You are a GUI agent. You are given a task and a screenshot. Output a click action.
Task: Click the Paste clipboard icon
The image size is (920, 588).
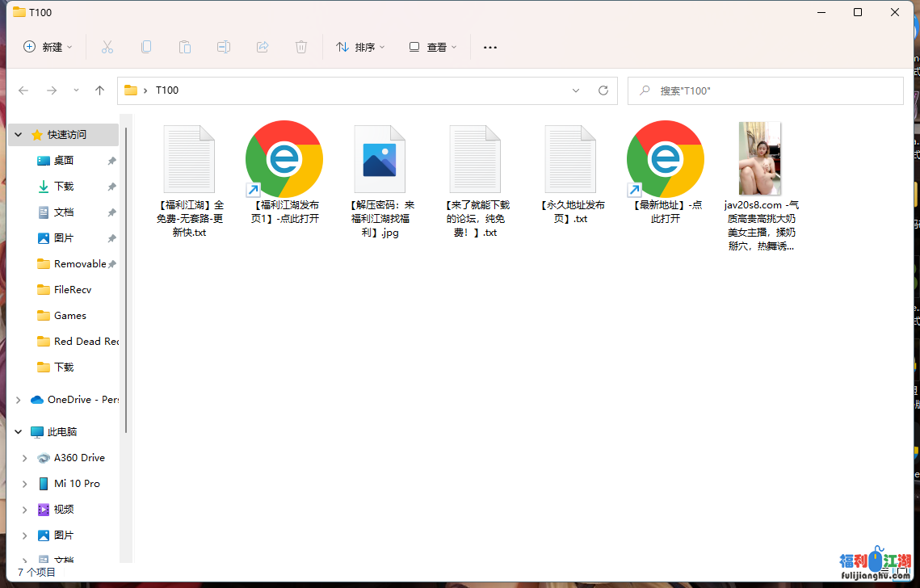pos(185,48)
